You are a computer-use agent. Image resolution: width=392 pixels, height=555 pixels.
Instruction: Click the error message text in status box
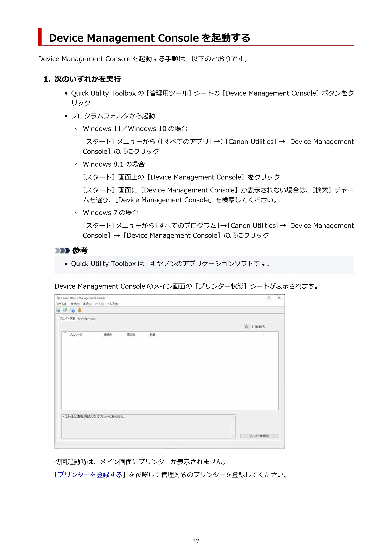(93, 416)
